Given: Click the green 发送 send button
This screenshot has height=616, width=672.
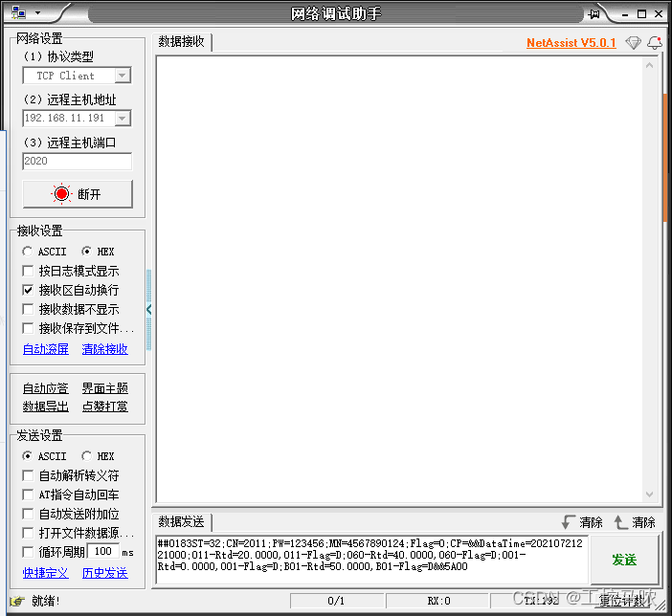Looking at the screenshot, I should click(624, 560).
